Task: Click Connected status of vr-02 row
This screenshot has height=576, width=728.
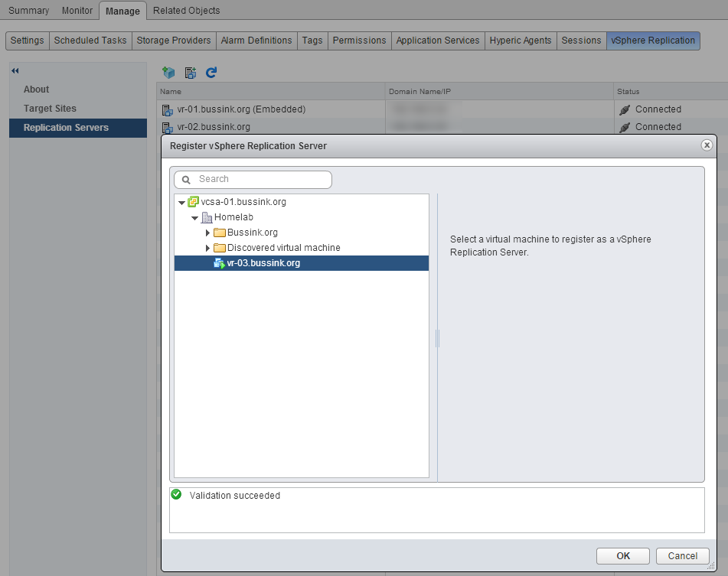Action: click(658, 127)
